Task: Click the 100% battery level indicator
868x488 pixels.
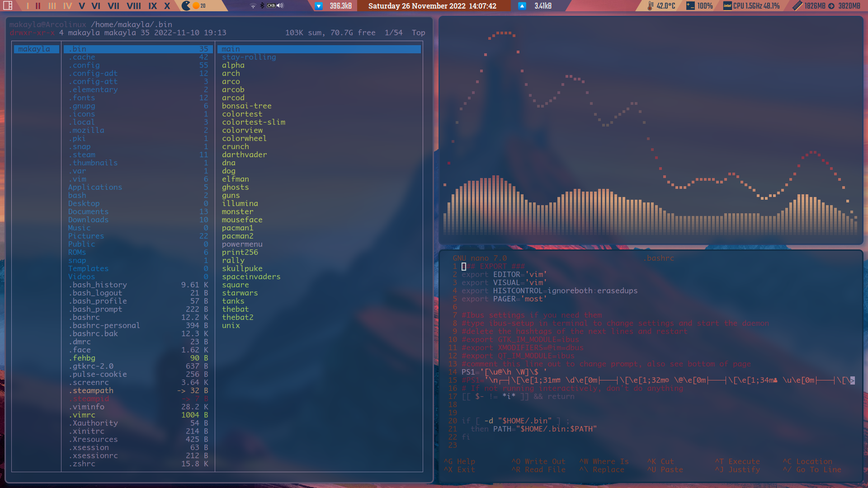Action: (x=706, y=6)
